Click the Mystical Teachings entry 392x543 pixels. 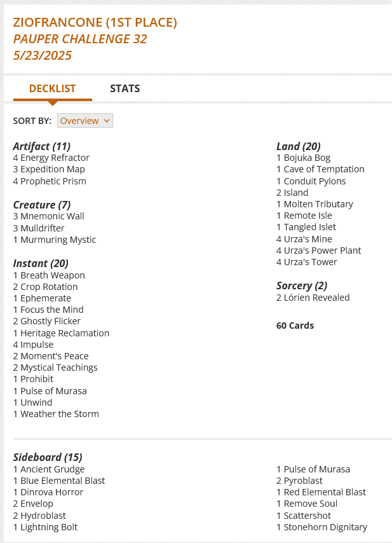58,368
